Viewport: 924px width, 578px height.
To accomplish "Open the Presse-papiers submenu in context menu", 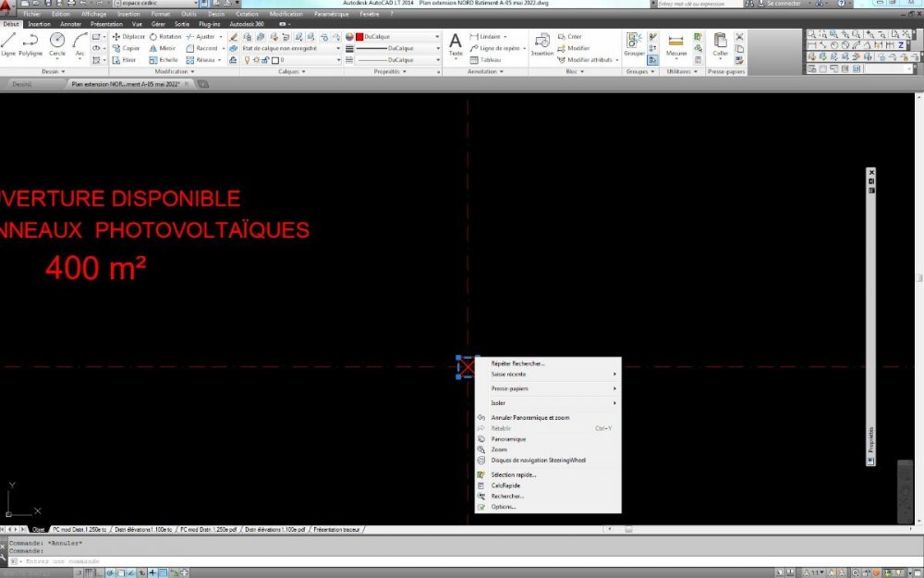I will tap(547, 388).
